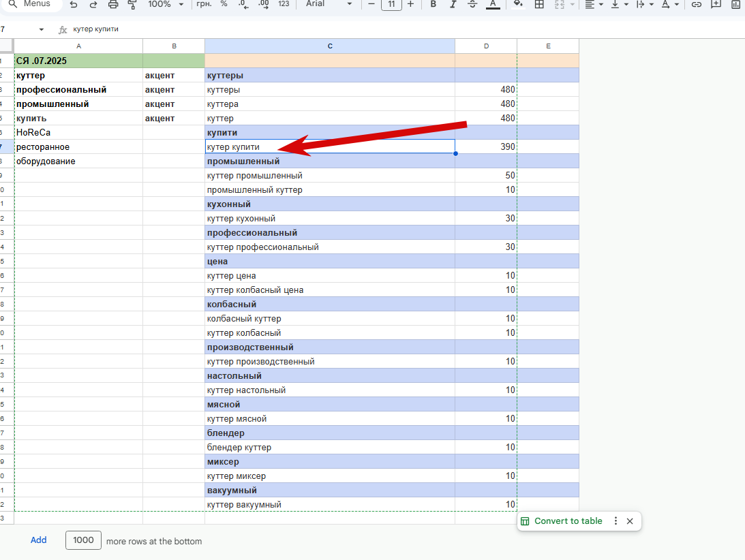Click the Merge cells icon

(560, 4)
